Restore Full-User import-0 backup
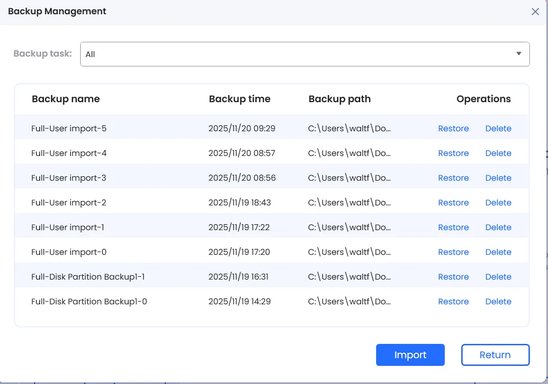Screen dimensions: 548x384 [453, 252]
